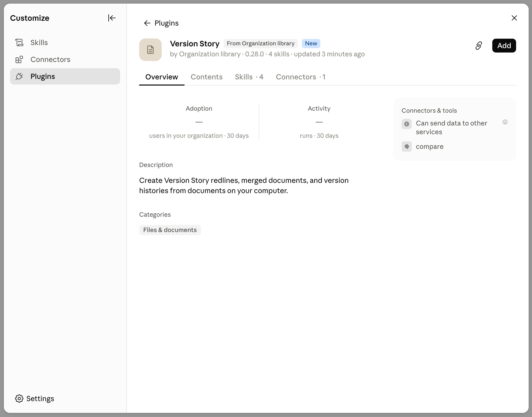Open the Skills section in sidebar
The image size is (532, 417).
[65, 43]
